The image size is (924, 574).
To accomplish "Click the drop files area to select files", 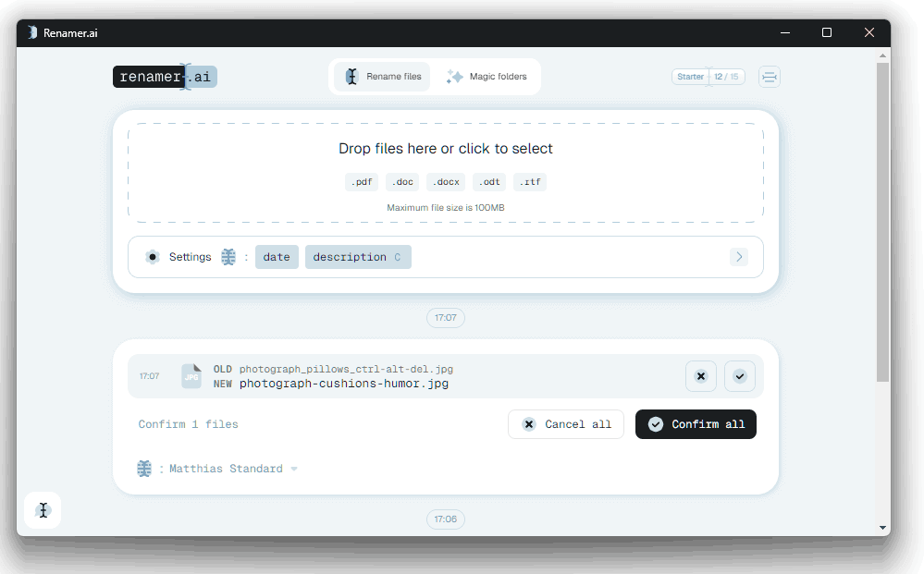I will pos(446,173).
